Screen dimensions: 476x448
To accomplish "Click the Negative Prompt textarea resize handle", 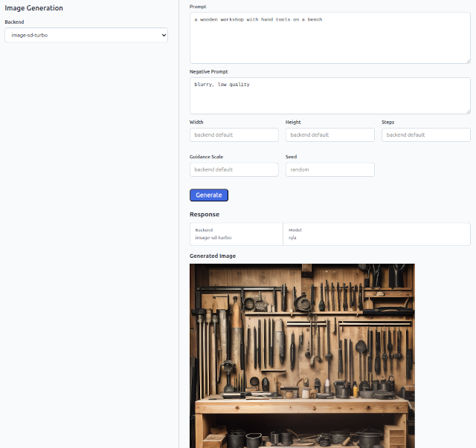I will tap(468, 112).
